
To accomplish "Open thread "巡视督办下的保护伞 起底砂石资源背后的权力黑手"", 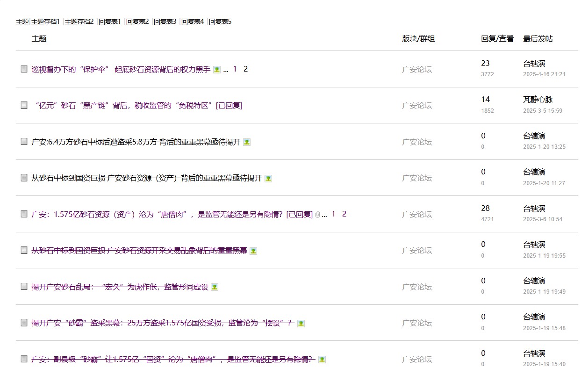I will tap(121, 69).
